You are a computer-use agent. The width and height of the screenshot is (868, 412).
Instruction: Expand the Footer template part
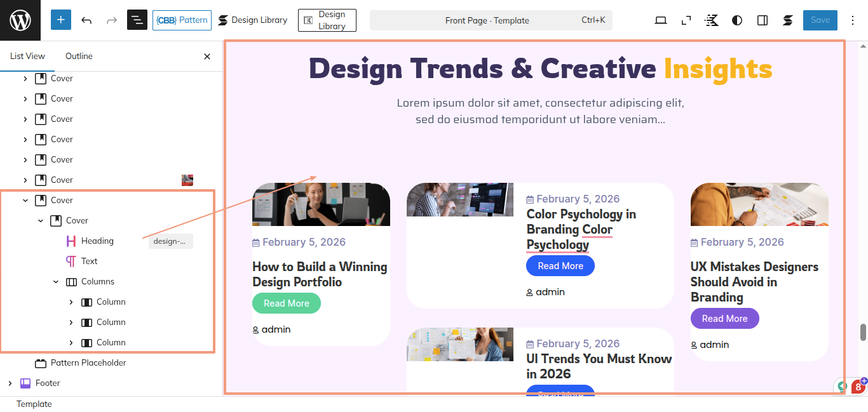[10, 383]
